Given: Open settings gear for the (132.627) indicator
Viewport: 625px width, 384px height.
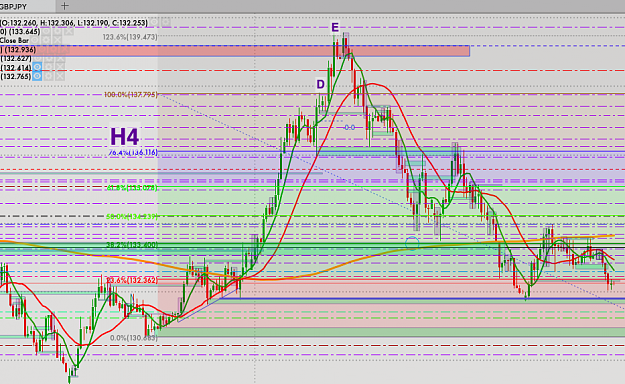Looking at the screenshot, I should 49,58.
